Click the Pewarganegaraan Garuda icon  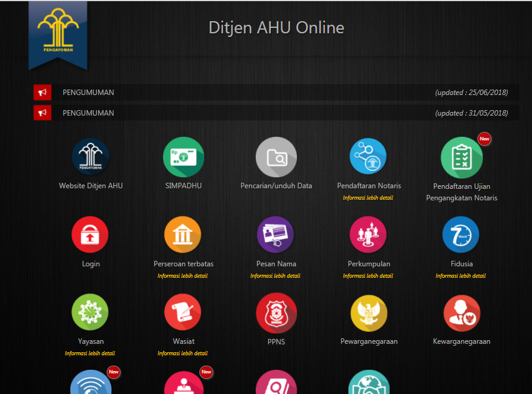(x=368, y=314)
